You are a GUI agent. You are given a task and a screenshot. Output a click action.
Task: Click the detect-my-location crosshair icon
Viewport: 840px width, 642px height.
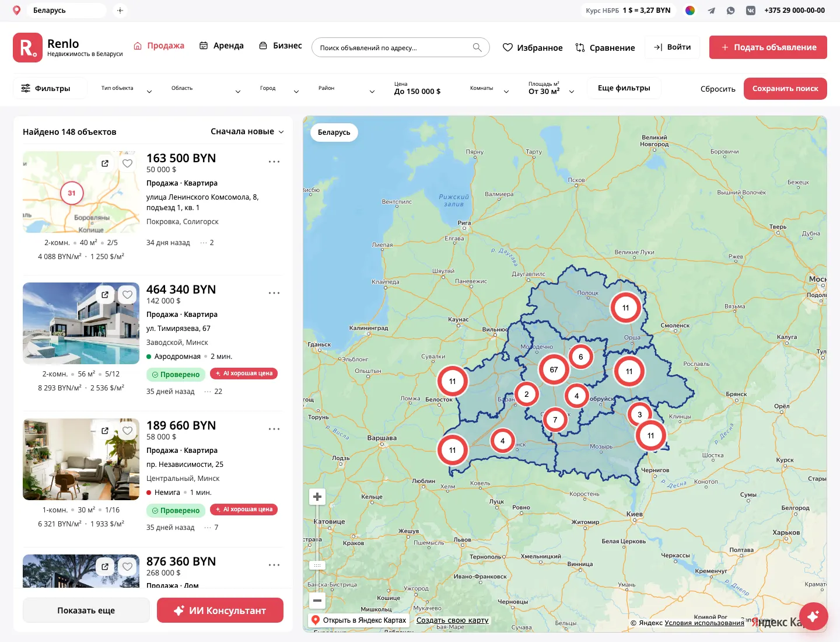click(x=120, y=11)
